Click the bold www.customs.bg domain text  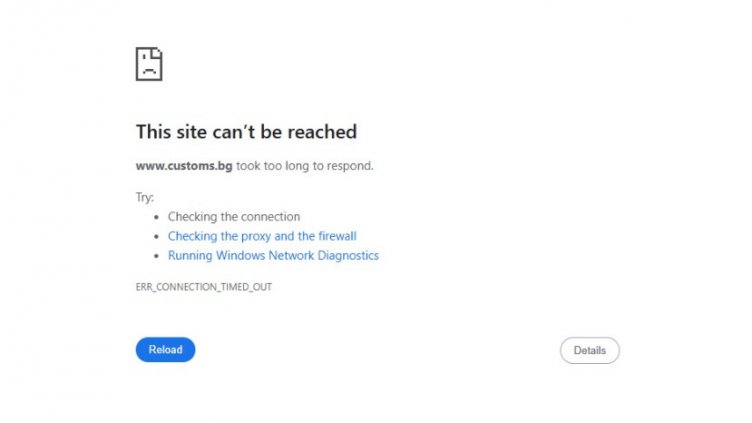click(x=184, y=166)
